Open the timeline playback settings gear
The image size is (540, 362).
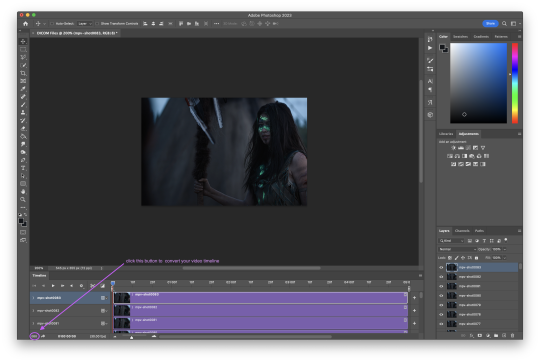tap(82, 286)
